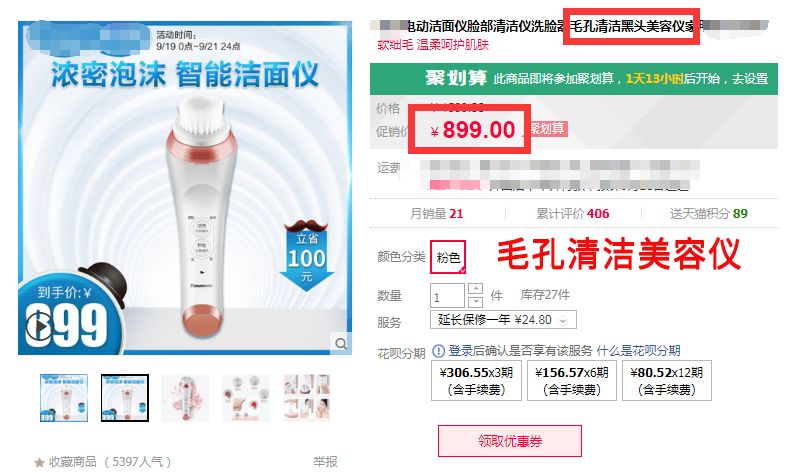Click the 举报 report link
This screenshot has height=473, width=789.
(325, 462)
